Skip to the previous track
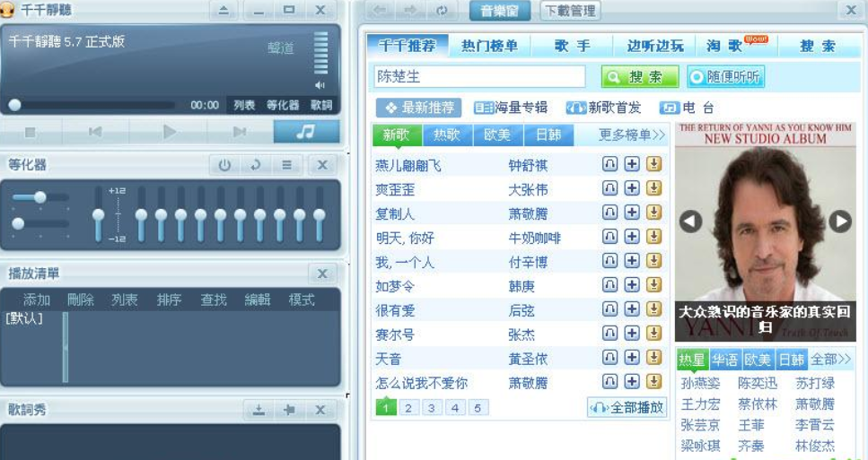 pos(95,132)
